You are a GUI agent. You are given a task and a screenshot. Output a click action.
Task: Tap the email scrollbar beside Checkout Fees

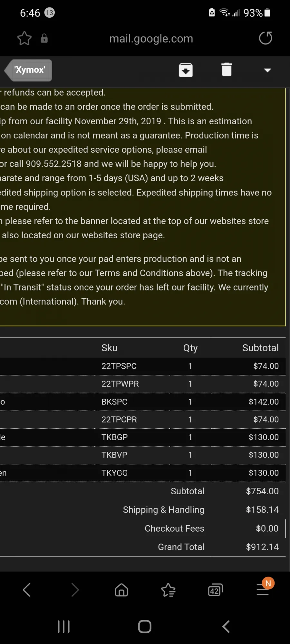pyautogui.click(x=286, y=528)
